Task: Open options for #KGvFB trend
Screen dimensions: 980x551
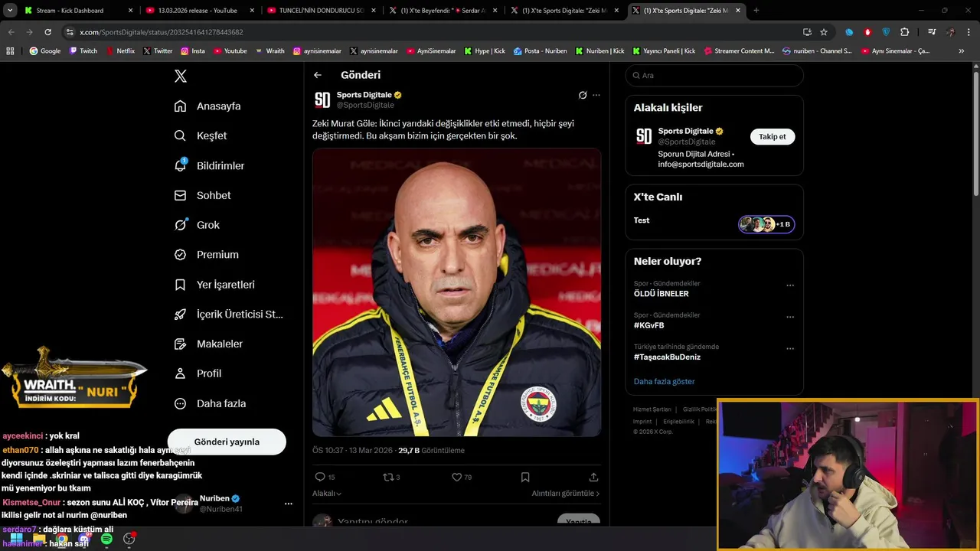Action: click(x=790, y=317)
